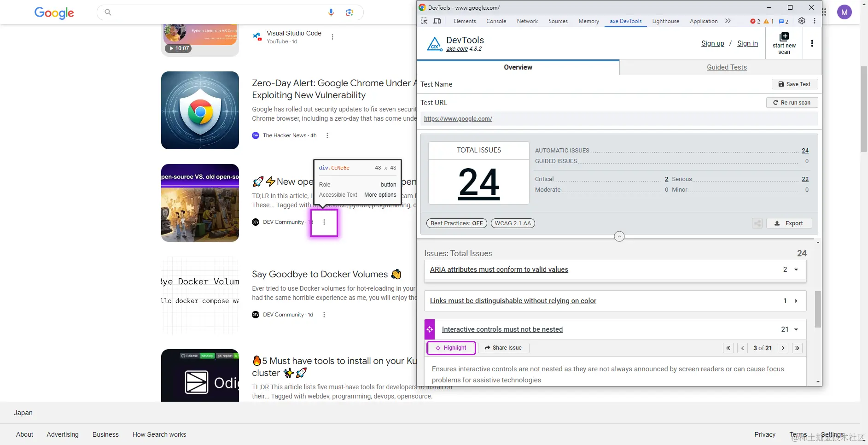Switch to the Console tab
Viewport: 868px width, 445px height.
tap(496, 21)
